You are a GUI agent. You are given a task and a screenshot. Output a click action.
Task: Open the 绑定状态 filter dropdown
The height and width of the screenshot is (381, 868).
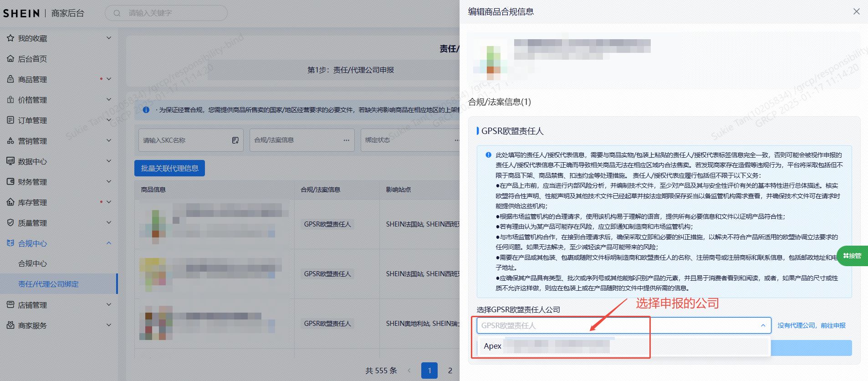[410, 140]
